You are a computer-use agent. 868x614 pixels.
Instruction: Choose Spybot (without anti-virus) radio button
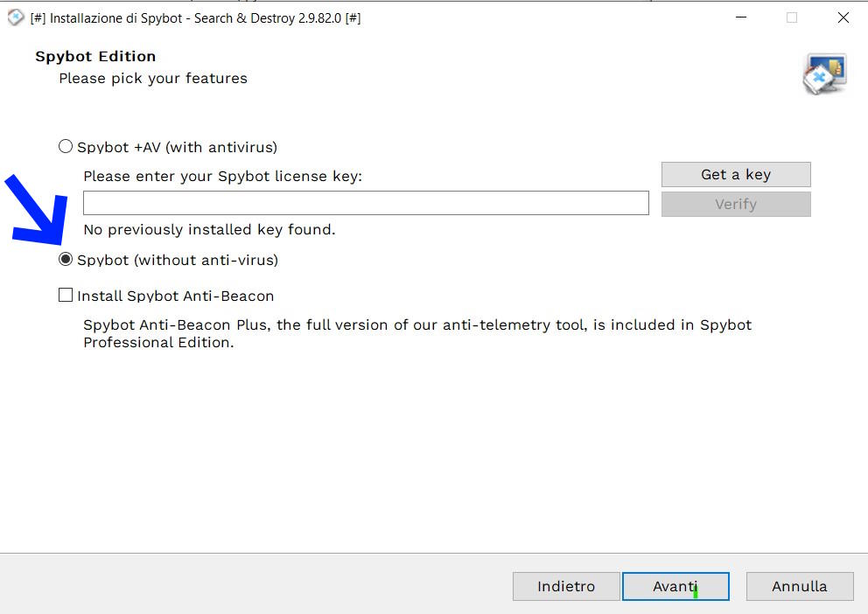pos(66,260)
